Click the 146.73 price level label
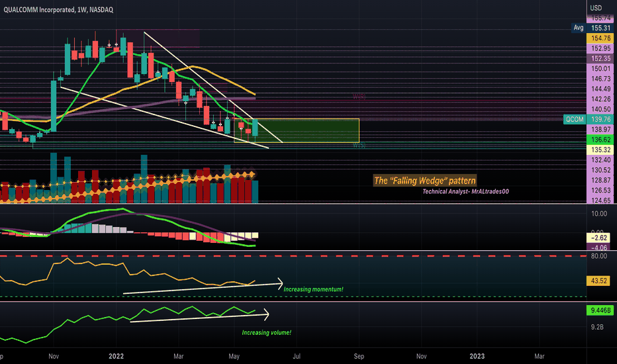 coord(600,79)
